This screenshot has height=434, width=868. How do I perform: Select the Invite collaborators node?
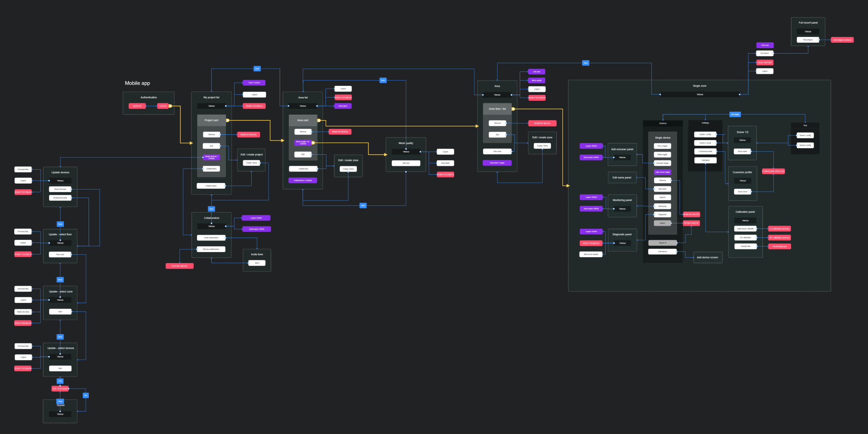click(x=211, y=238)
